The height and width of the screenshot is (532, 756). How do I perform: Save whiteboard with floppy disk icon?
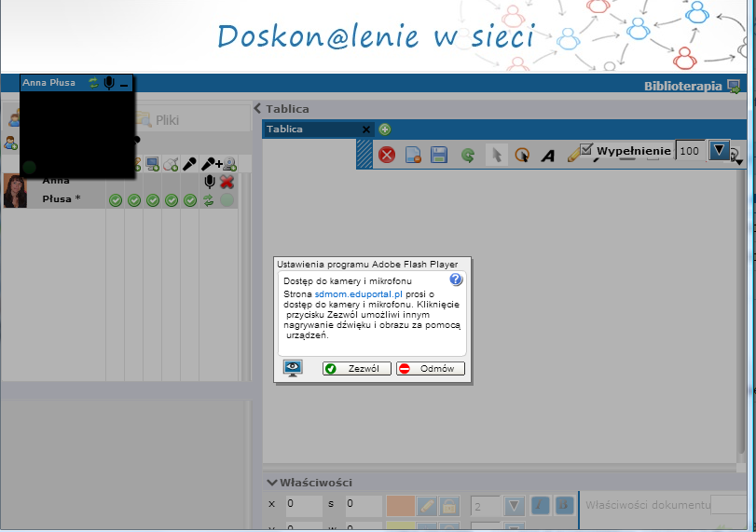(x=439, y=156)
